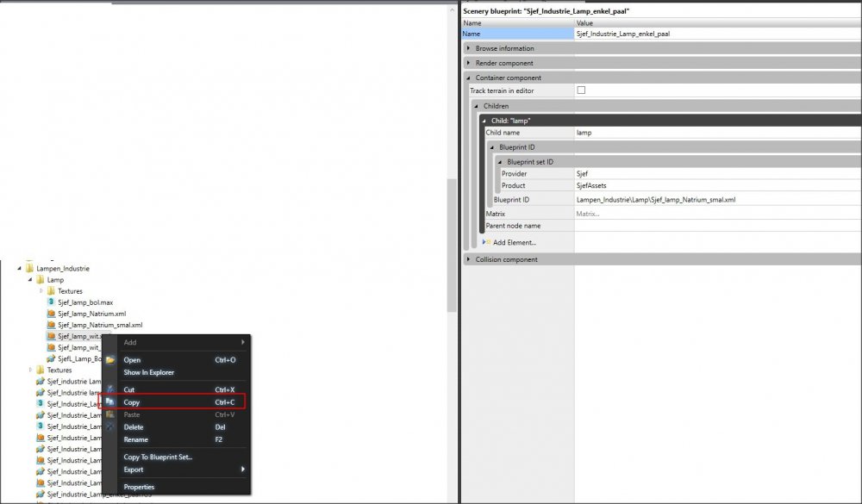Collapse the Container component section
Viewport: 862px width, 504px height.
coord(468,78)
